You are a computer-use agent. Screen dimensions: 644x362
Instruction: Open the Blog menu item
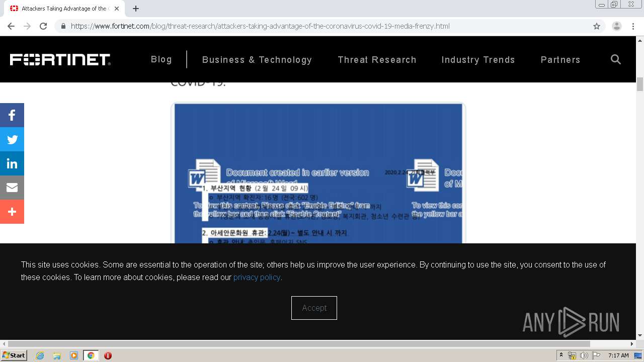coord(162,59)
